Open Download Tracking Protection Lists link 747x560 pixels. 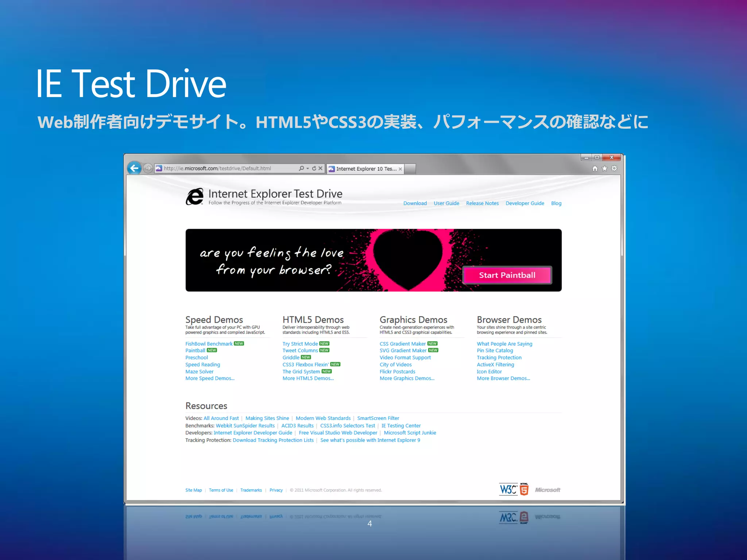(x=273, y=440)
